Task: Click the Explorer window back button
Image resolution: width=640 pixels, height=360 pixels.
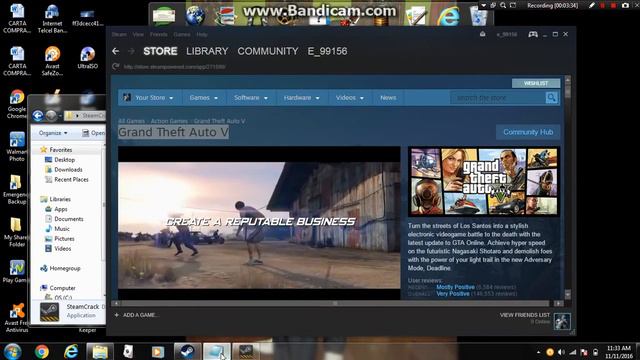Action: tap(38, 116)
